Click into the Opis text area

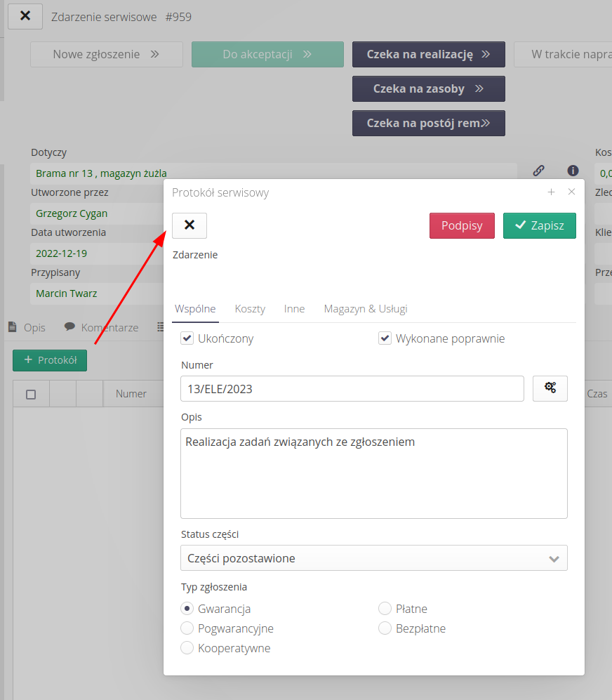373,473
